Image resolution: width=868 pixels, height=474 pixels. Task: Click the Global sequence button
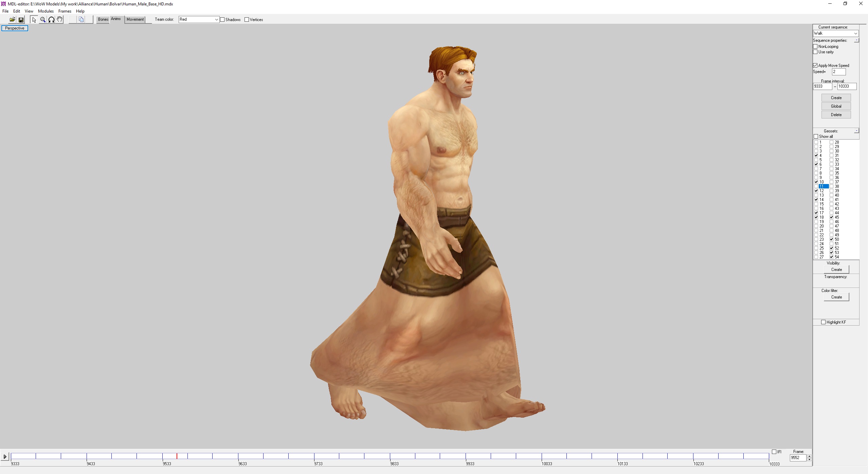click(x=836, y=106)
